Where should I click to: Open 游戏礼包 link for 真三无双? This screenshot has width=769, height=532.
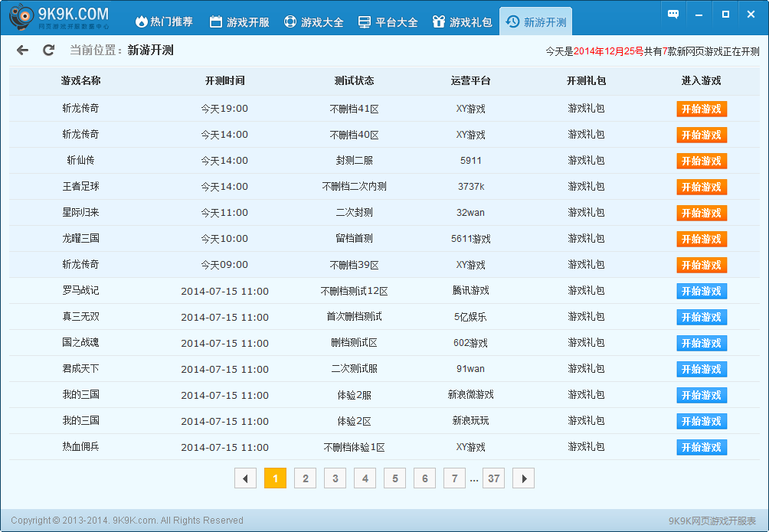point(586,316)
